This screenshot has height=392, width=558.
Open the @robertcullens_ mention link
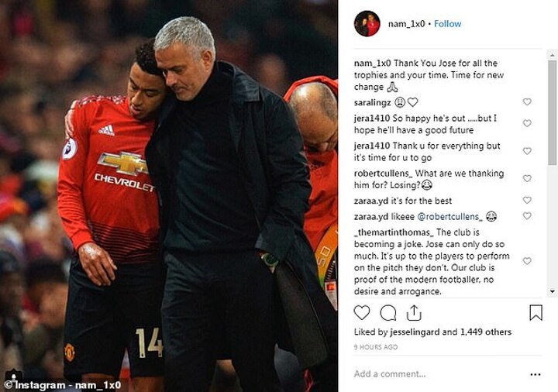pos(449,217)
